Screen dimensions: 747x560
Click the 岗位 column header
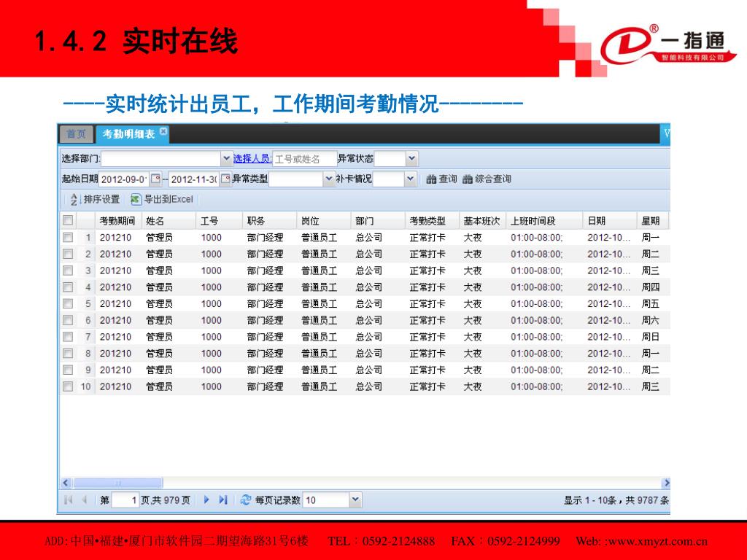[x=324, y=220]
